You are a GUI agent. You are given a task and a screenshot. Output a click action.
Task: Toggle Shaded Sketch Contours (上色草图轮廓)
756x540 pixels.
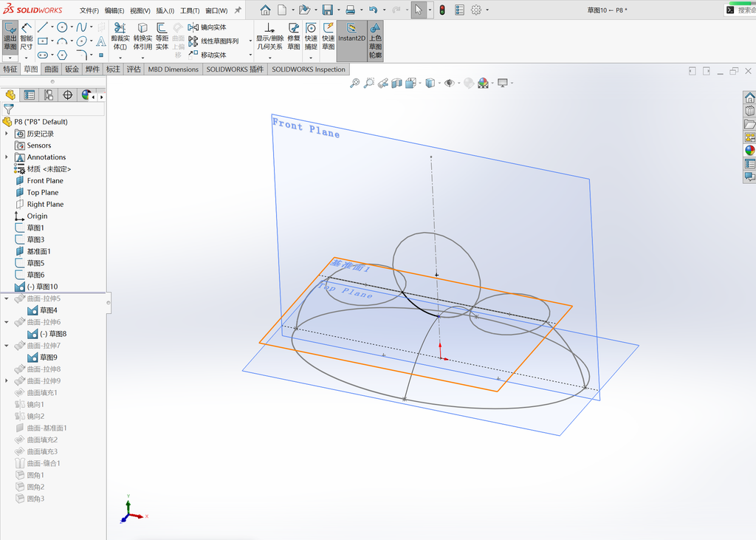(x=375, y=41)
